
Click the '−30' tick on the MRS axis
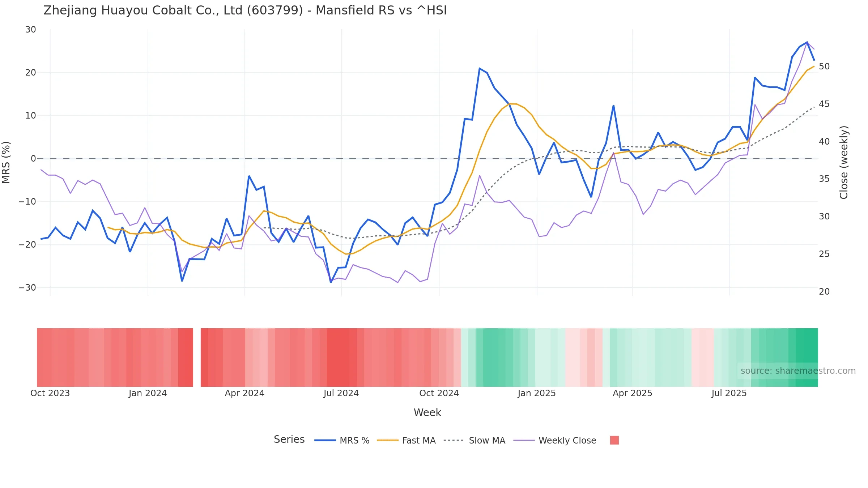pyautogui.click(x=27, y=288)
